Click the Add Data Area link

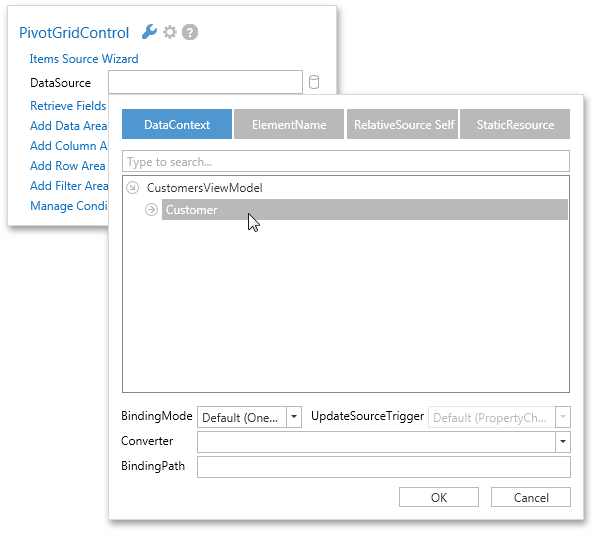pos(69,126)
